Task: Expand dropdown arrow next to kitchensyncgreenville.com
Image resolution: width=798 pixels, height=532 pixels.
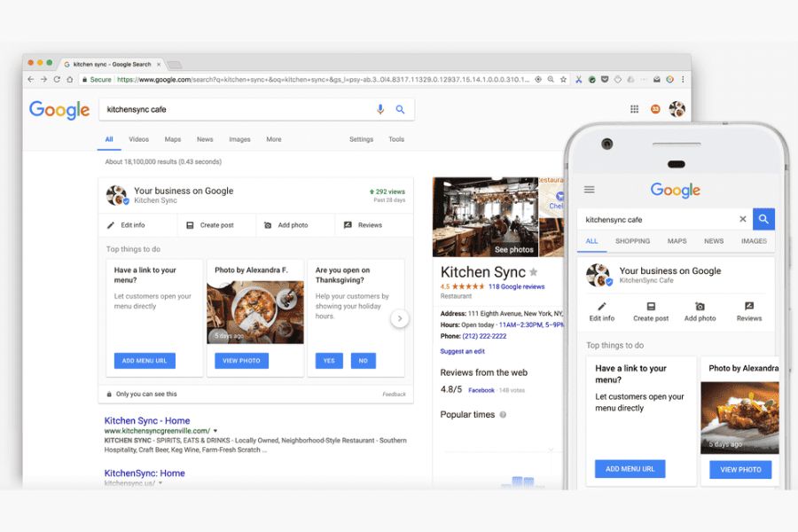Action: pos(215,431)
